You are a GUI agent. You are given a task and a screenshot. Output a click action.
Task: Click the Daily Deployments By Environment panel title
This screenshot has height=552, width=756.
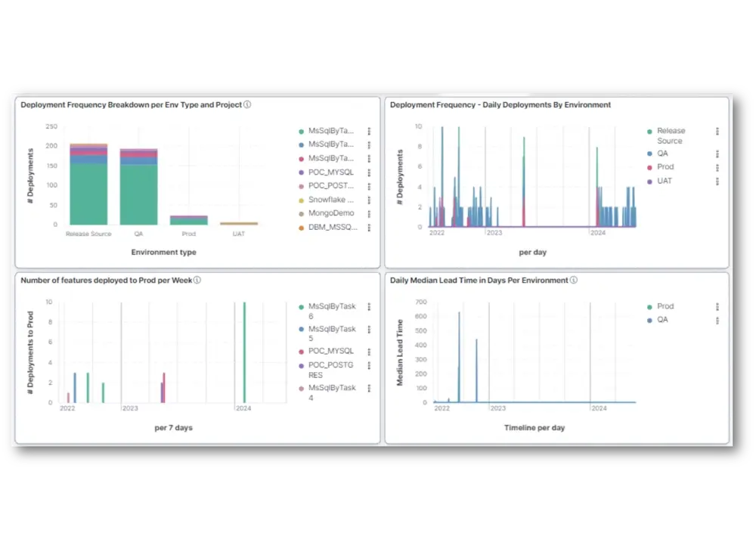[500, 105]
